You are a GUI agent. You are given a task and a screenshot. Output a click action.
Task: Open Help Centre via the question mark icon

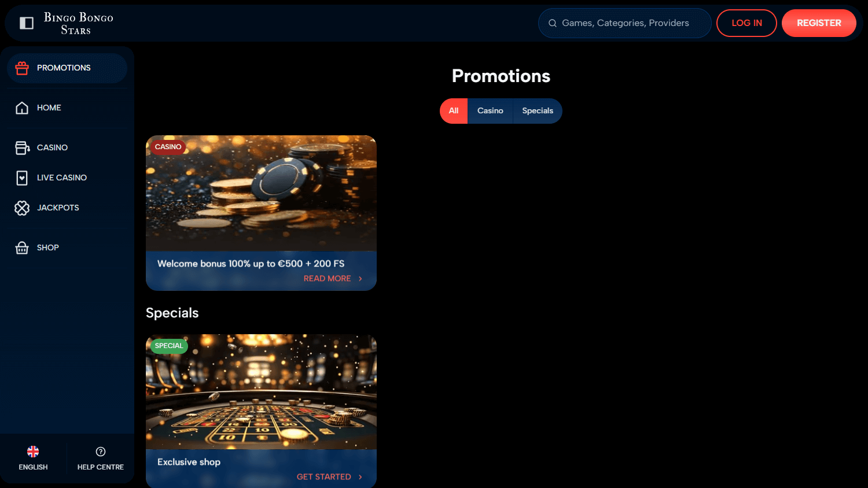coord(100,452)
